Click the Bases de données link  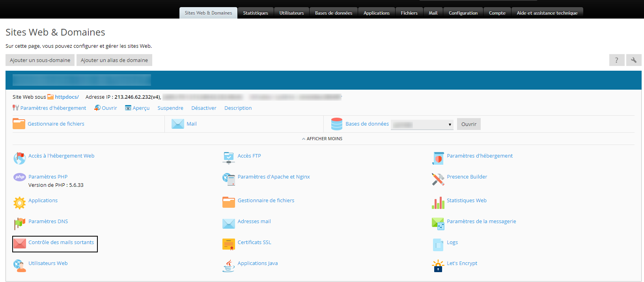tap(367, 124)
